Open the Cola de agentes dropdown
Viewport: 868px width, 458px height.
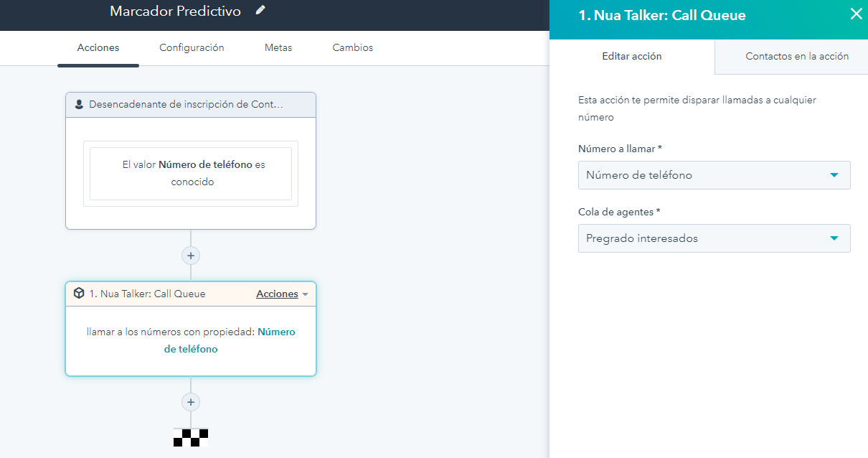(x=714, y=238)
